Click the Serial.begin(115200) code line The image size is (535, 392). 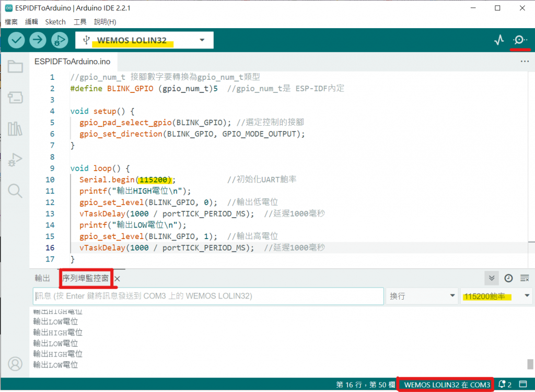127,180
